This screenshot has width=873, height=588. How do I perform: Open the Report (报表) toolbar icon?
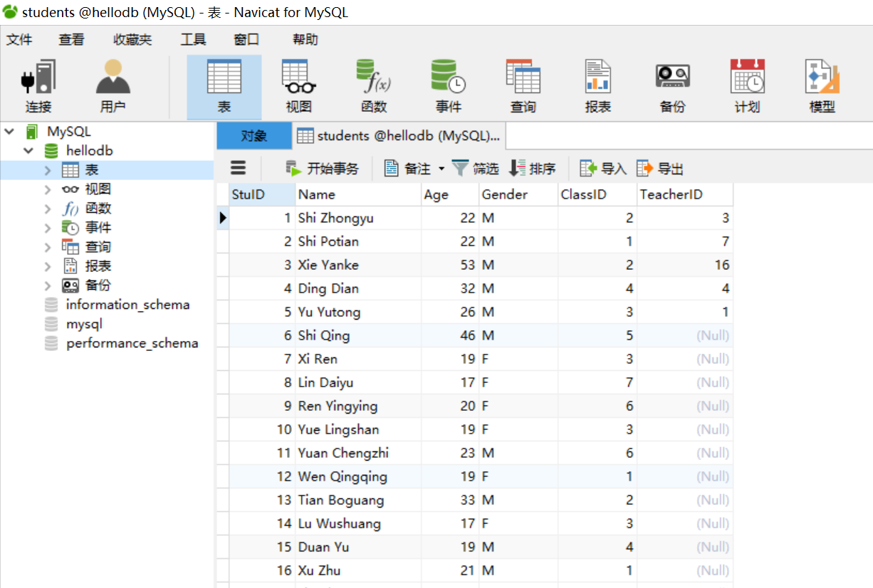[597, 86]
